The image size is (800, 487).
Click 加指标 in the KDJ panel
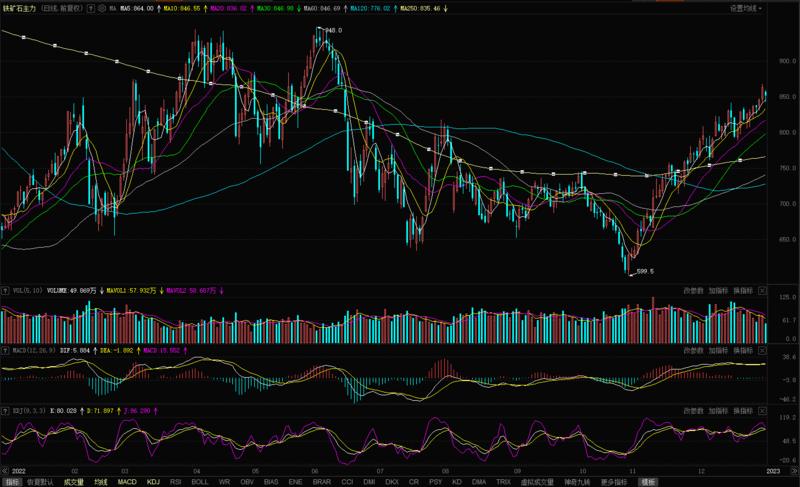pos(718,411)
